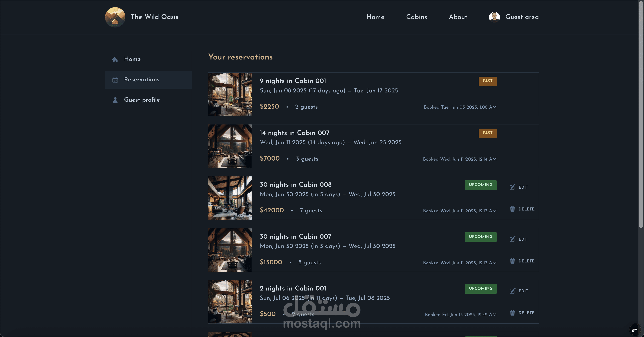This screenshot has width=644, height=337.
Task: Click the $7000 price
Action: click(x=269, y=159)
